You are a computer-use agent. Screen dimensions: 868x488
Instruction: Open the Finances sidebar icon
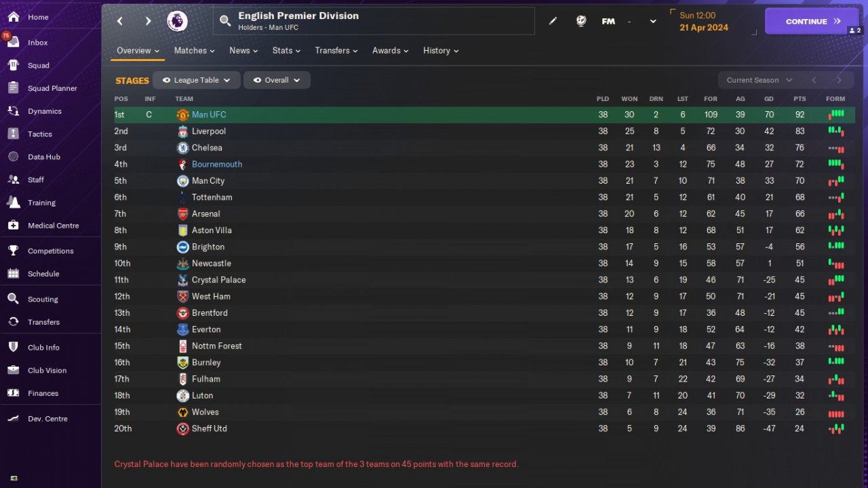pyautogui.click(x=13, y=393)
